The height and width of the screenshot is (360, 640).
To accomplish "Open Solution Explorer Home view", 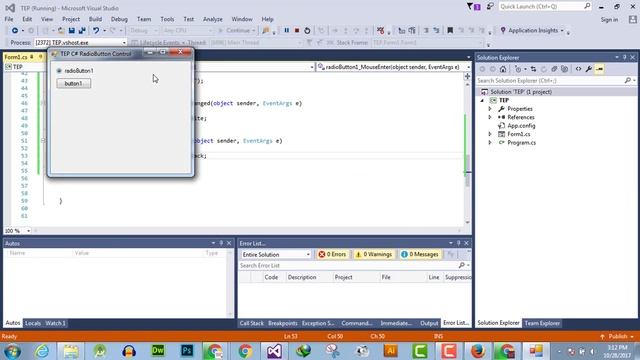I will [x=503, y=69].
